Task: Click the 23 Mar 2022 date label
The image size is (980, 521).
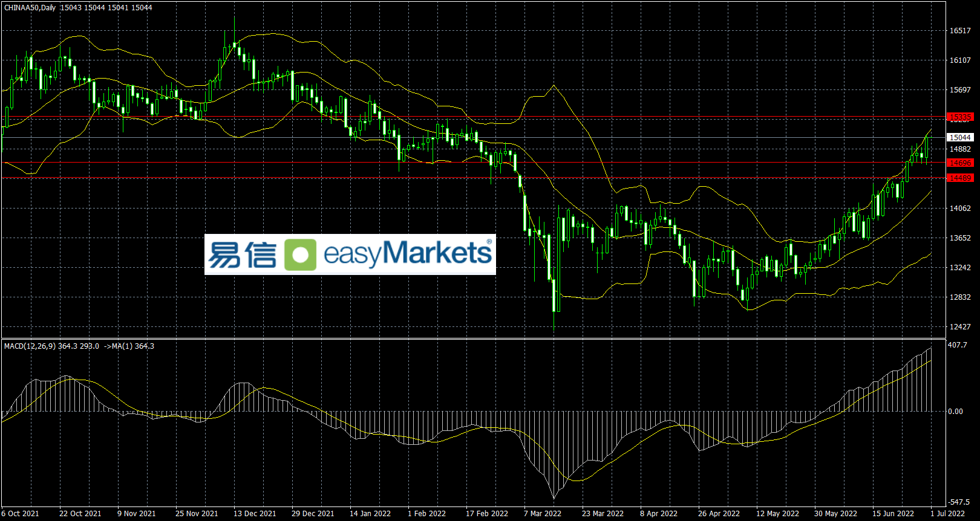Action: coord(603,513)
